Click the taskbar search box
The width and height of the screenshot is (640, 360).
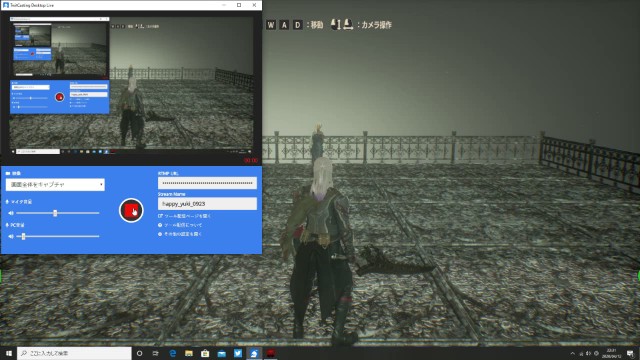point(74,353)
